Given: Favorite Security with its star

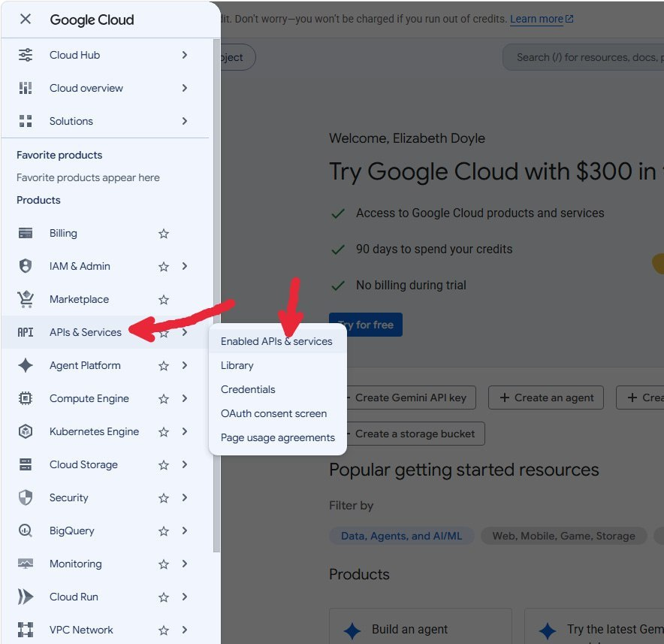Looking at the screenshot, I should coord(164,497).
